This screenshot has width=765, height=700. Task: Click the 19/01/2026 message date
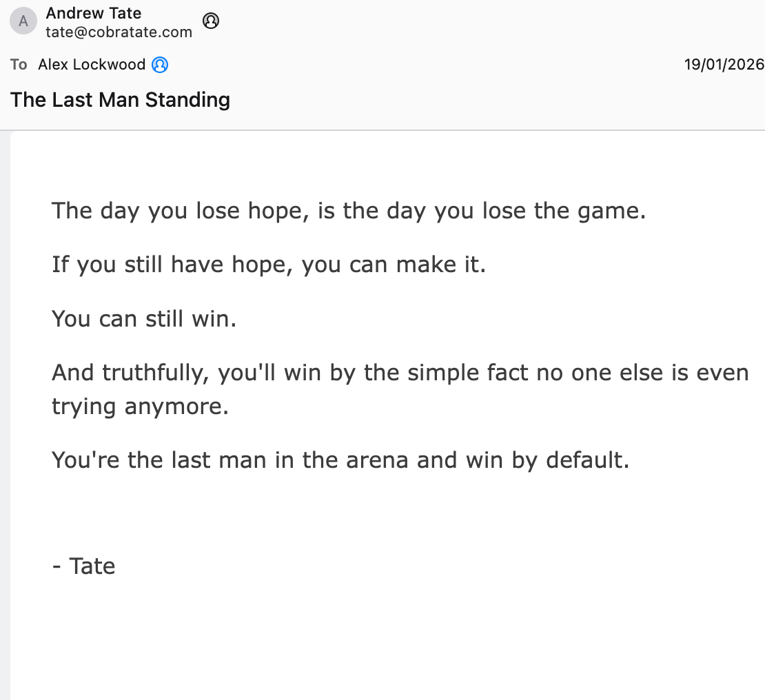pos(724,65)
